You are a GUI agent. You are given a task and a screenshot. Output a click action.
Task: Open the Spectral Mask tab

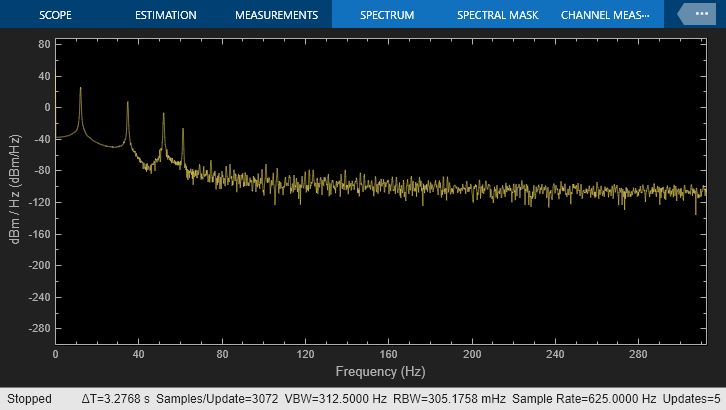point(497,15)
